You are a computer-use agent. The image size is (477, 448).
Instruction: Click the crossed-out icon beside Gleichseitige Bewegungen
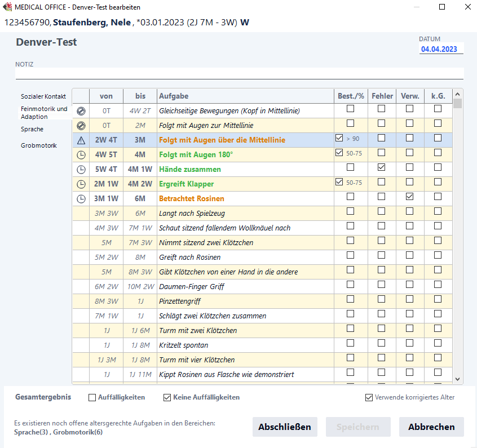(x=81, y=111)
